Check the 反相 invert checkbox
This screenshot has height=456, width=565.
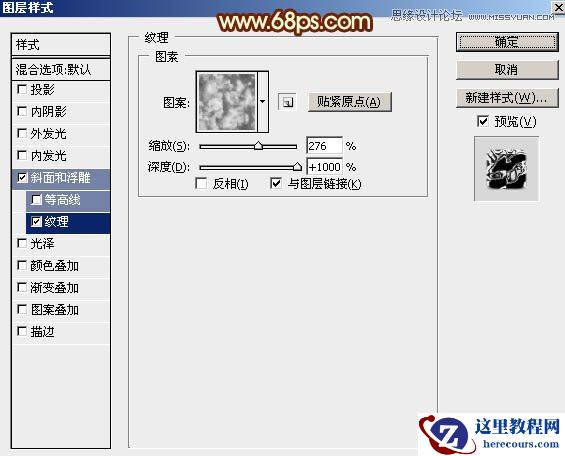(201, 183)
